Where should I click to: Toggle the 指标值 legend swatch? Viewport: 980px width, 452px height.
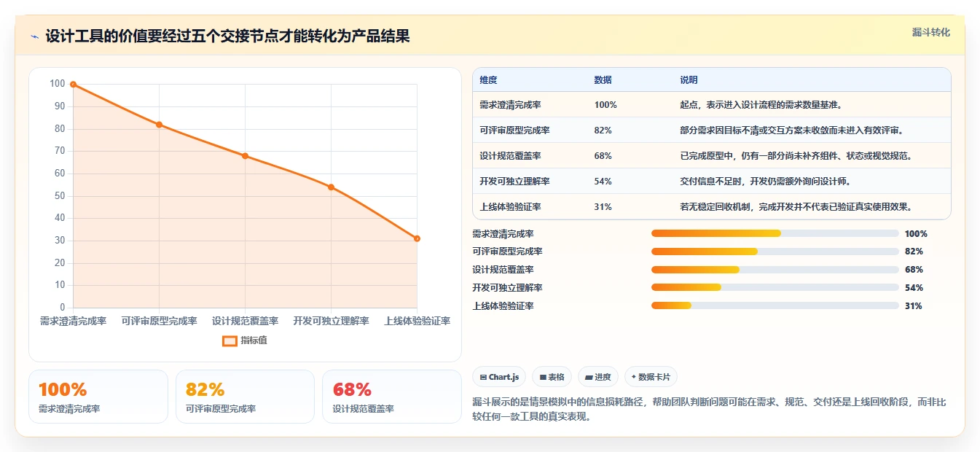click(x=230, y=340)
